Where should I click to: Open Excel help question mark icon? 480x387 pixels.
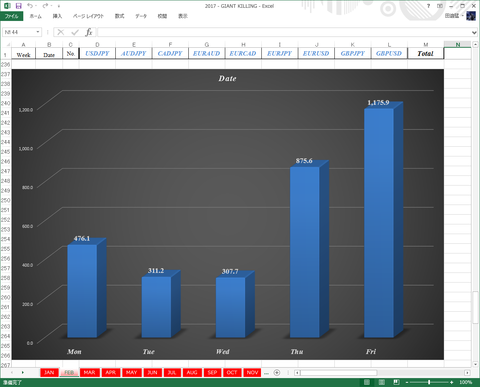(x=428, y=6)
